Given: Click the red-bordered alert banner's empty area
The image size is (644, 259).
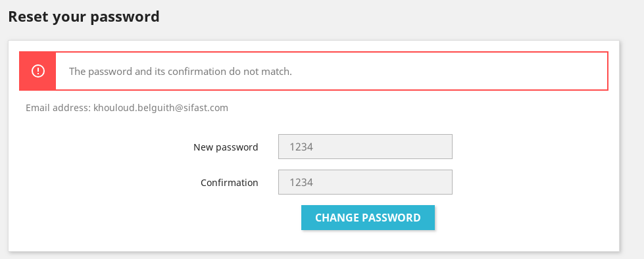Looking at the screenshot, I should click(x=452, y=71).
